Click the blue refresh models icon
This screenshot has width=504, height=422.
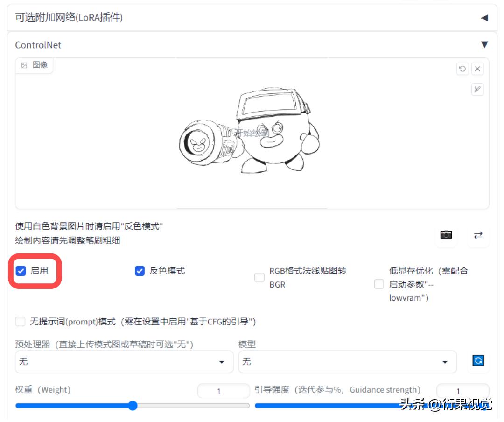[x=477, y=360]
